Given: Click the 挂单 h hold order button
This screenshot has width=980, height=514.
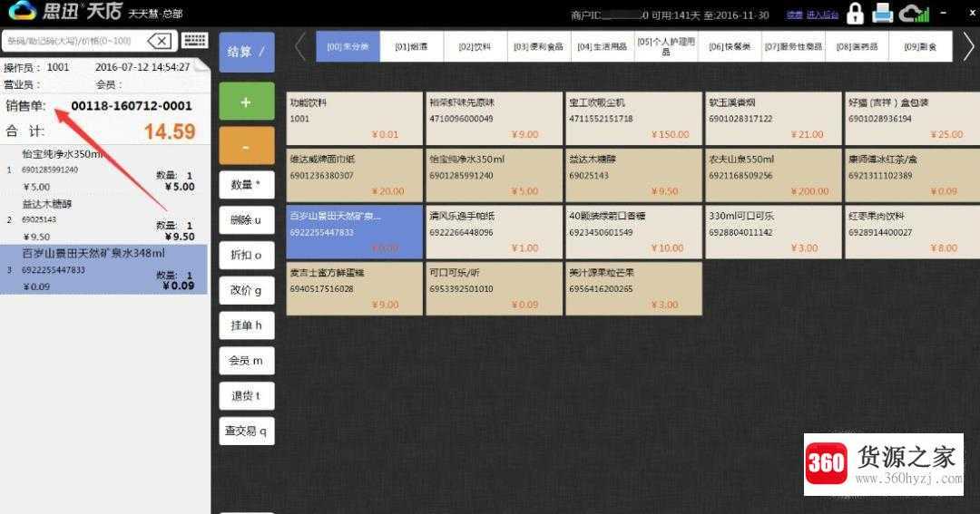Looking at the screenshot, I should point(246,325).
